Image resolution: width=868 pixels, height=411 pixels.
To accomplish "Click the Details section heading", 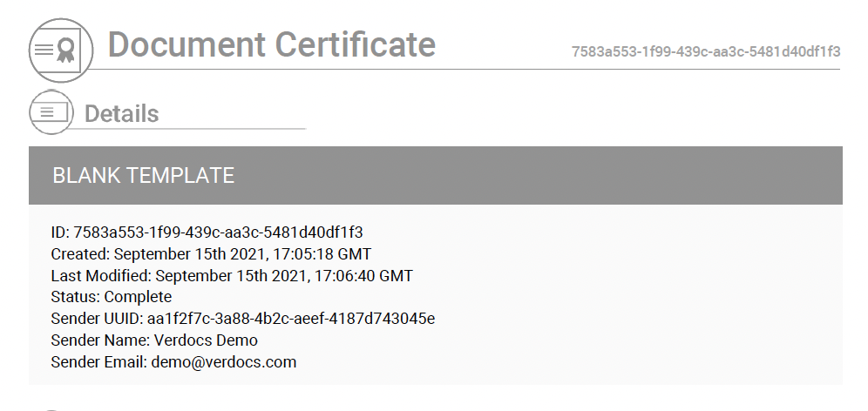I will click(x=121, y=114).
